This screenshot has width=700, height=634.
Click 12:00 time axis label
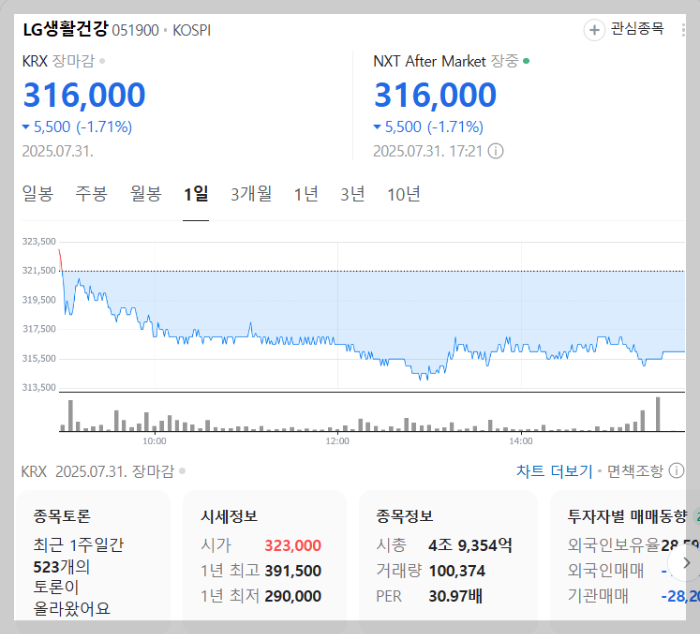tap(338, 441)
